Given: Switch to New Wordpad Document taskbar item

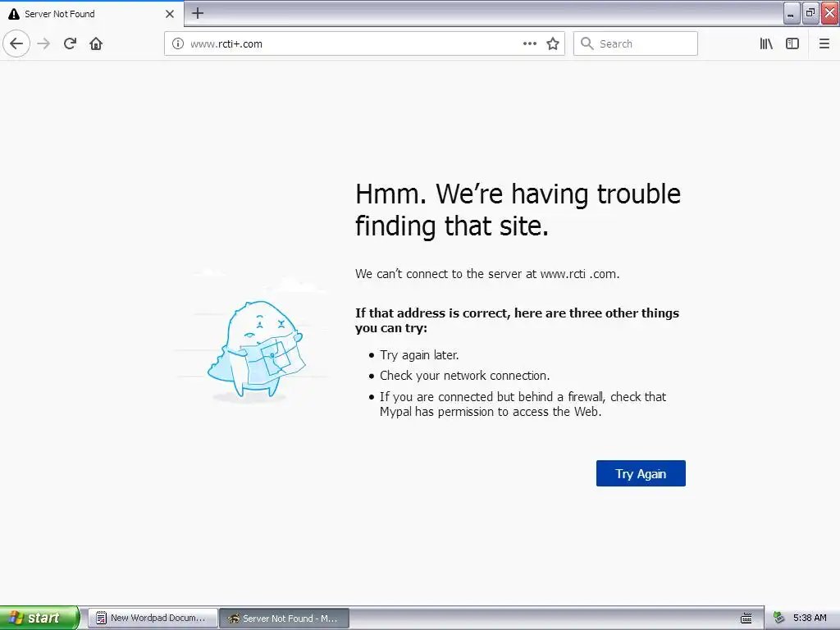Looking at the screenshot, I should (153, 618).
